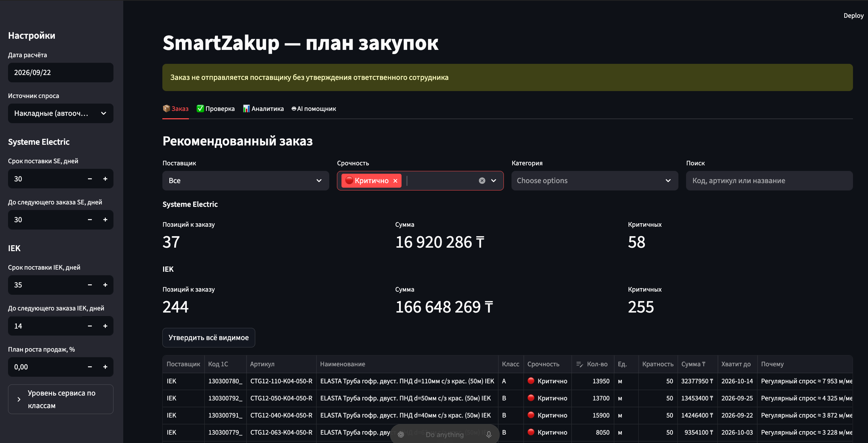This screenshot has width=868, height=443.
Task: Click minus on days until next SE order
Action: pyautogui.click(x=90, y=220)
